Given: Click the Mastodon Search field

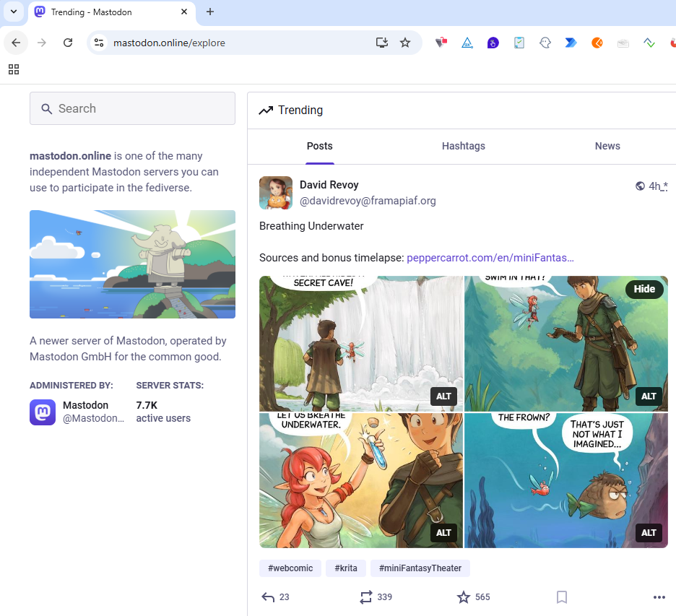Looking at the screenshot, I should (132, 108).
